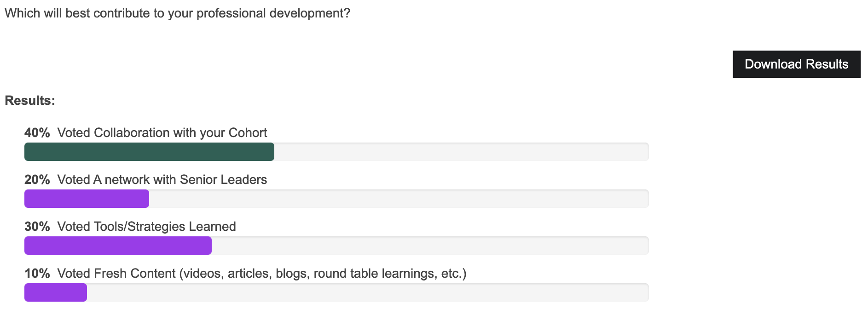Click the empty gray track of Fresh Content bar
The image size is (868, 309).
point(367,292)
